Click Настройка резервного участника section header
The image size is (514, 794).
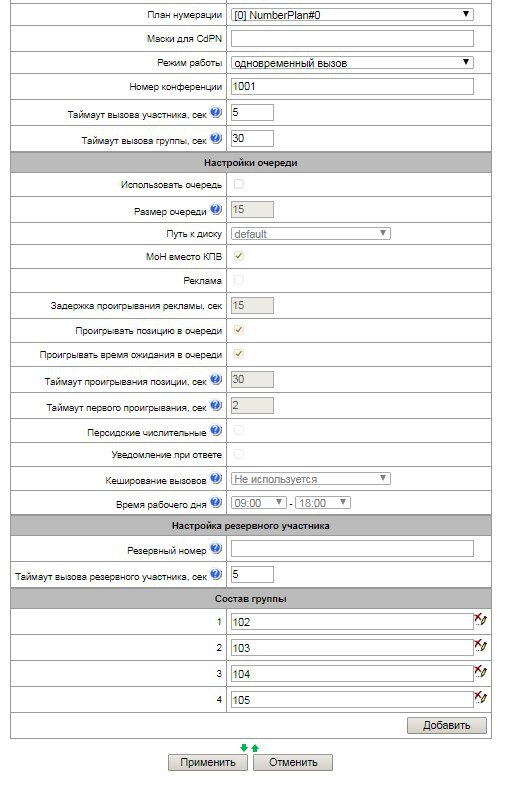tap(251, 526)
